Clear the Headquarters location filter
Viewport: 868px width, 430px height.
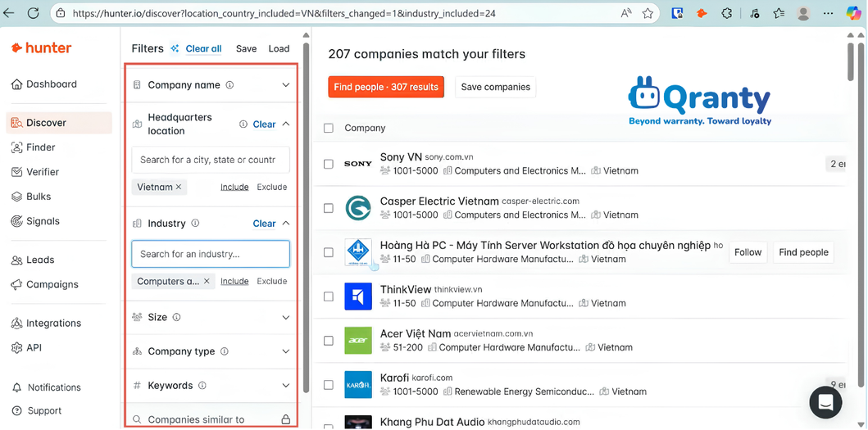pyautogui.click(x=264, y=124)
